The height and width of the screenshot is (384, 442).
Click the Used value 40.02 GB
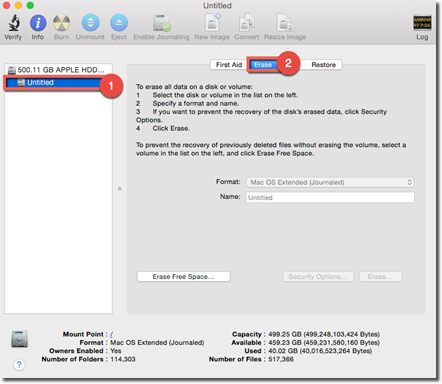(320, 351)
